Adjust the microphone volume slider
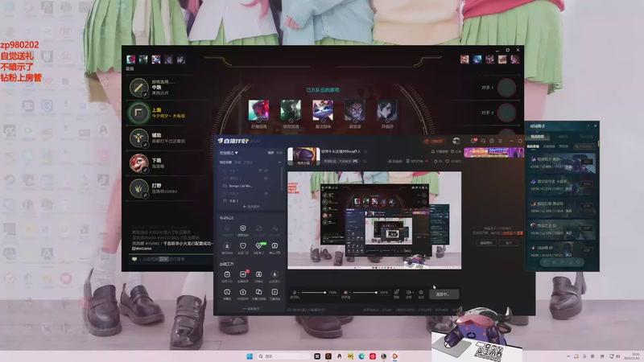This screenshot has width=644, height=362. (x=314, y=293)
